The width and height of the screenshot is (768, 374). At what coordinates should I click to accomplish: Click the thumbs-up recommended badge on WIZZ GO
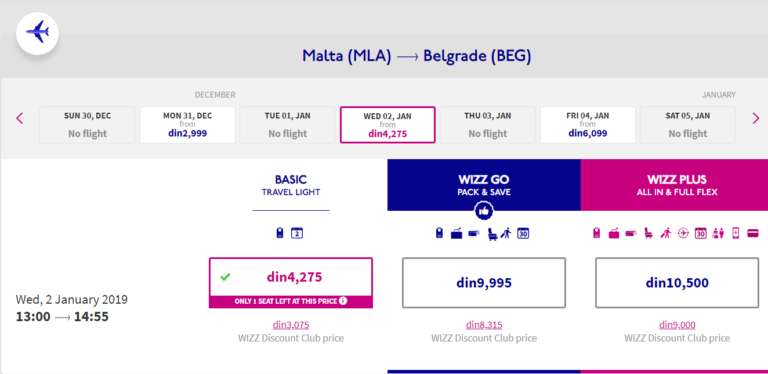coord(484,211)
